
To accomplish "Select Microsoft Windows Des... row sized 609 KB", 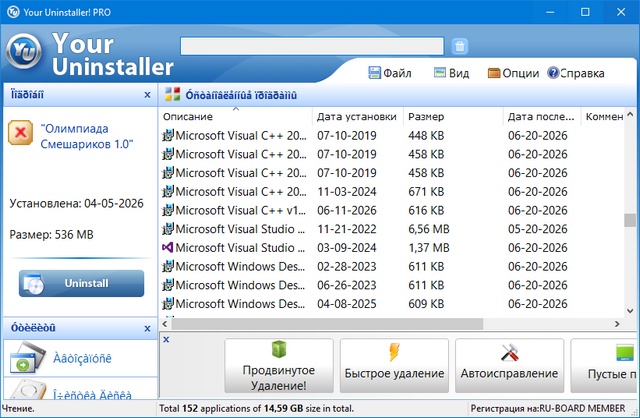I will [x=392, y=304].
